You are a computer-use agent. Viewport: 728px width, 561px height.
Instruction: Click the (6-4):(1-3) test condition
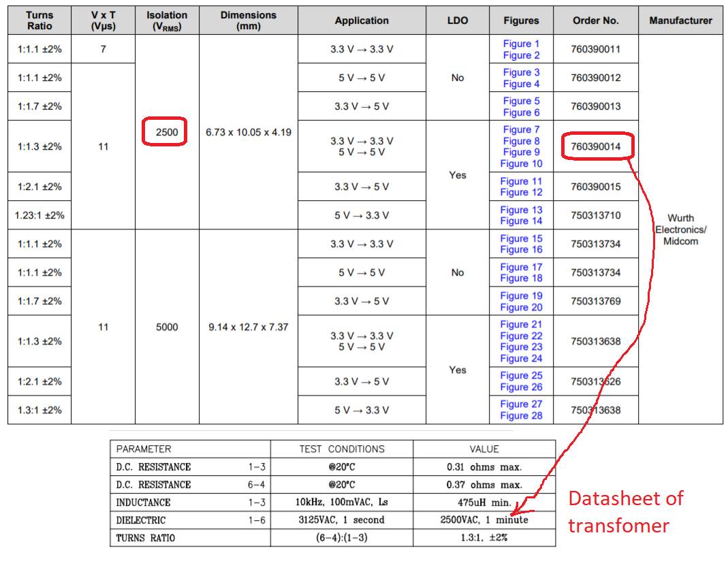coord(342,538)
